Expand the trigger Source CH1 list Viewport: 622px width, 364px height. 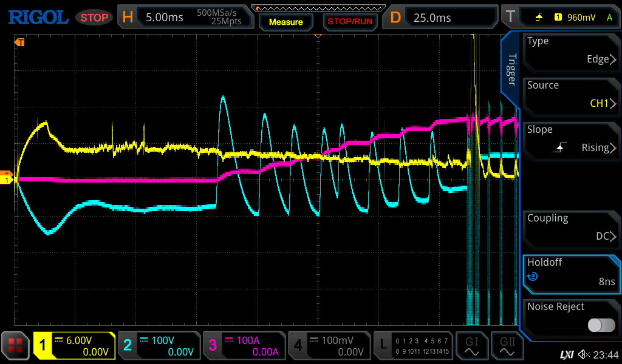571,95
